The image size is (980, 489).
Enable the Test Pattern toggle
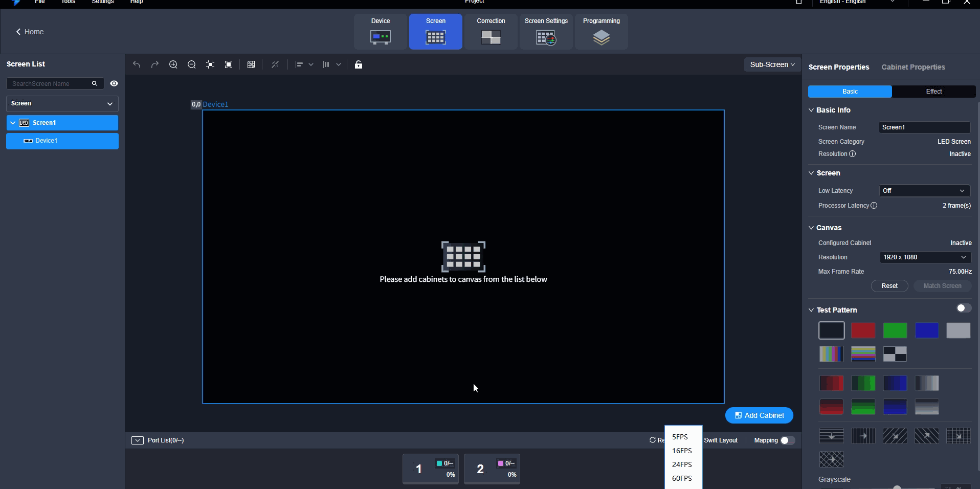click(964, 308)
